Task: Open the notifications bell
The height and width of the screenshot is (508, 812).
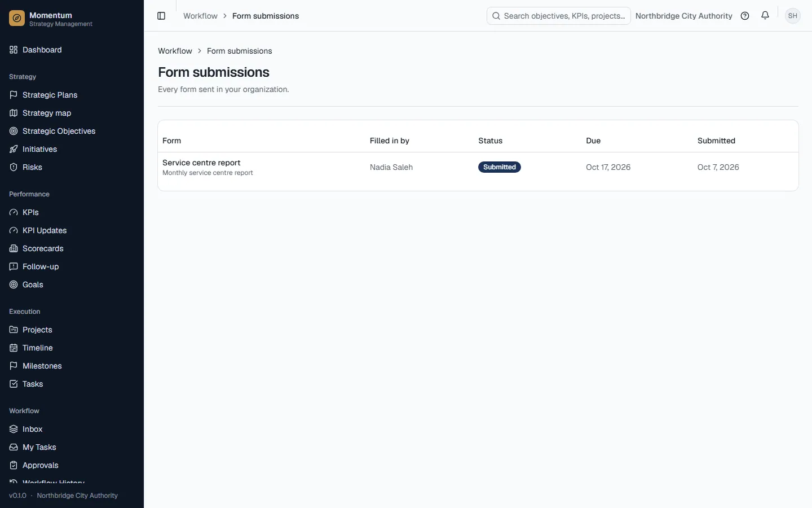Action: point(765,16)
